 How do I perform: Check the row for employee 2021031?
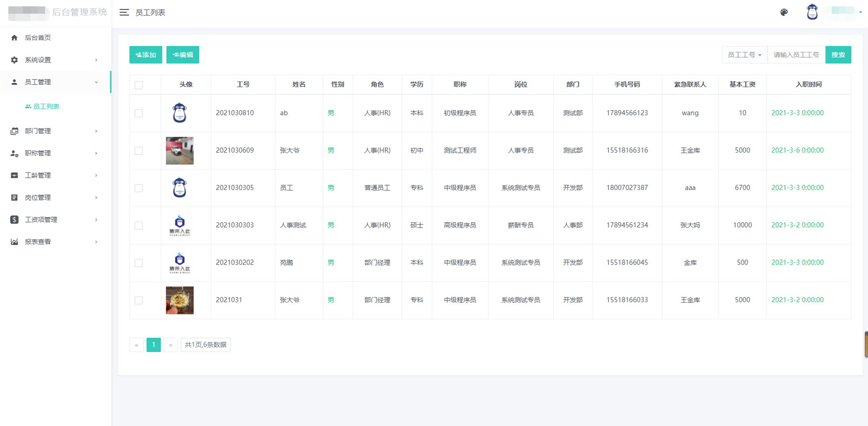[x=139, y=301]
